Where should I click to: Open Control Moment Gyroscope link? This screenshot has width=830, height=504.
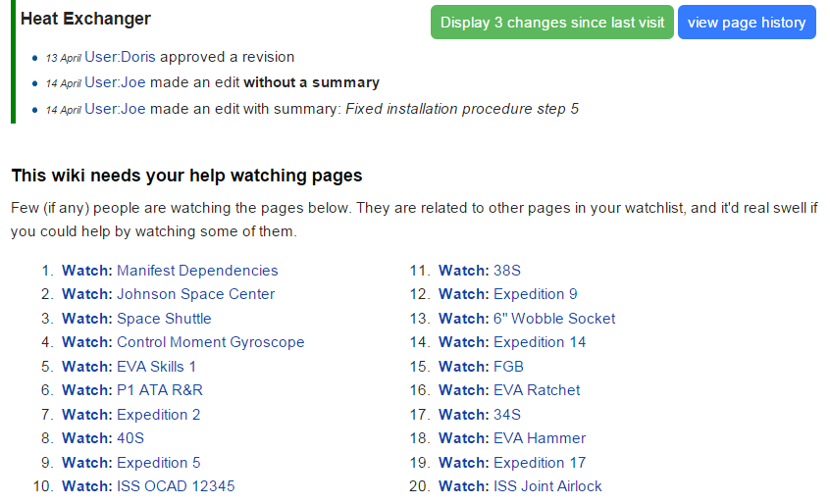point(211,342)
